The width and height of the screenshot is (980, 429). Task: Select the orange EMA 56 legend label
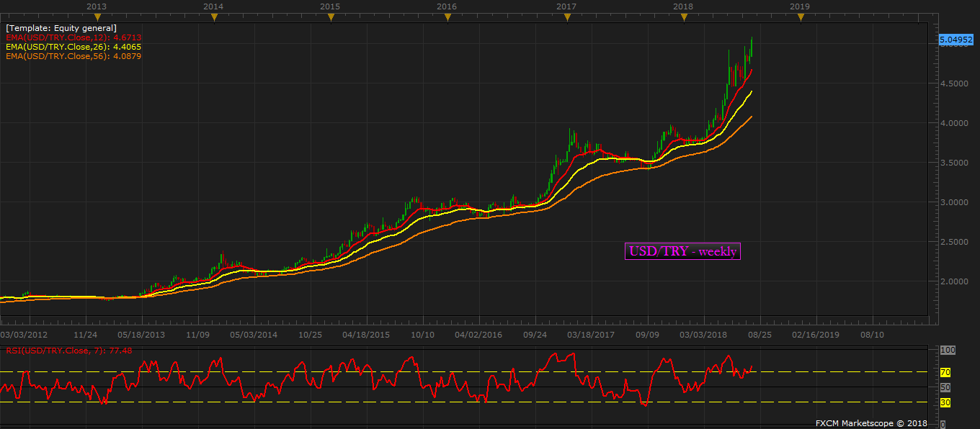click(x=73, y=55)
